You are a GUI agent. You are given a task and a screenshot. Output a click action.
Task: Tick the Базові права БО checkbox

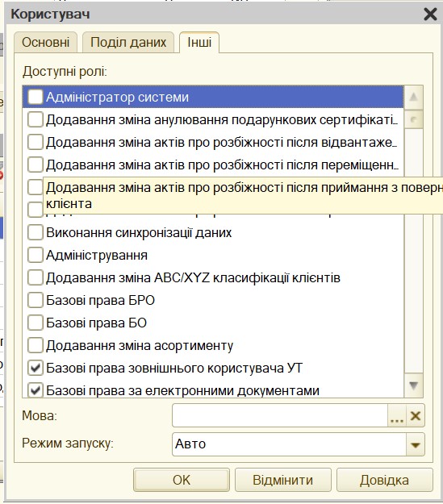tap(35, 323)
